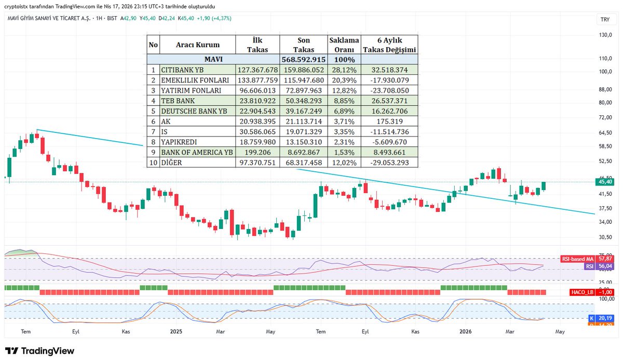The width and height of the screenshot is (623, 364).
Task: Click the 12,02% cell
Action: click(344, 163)
